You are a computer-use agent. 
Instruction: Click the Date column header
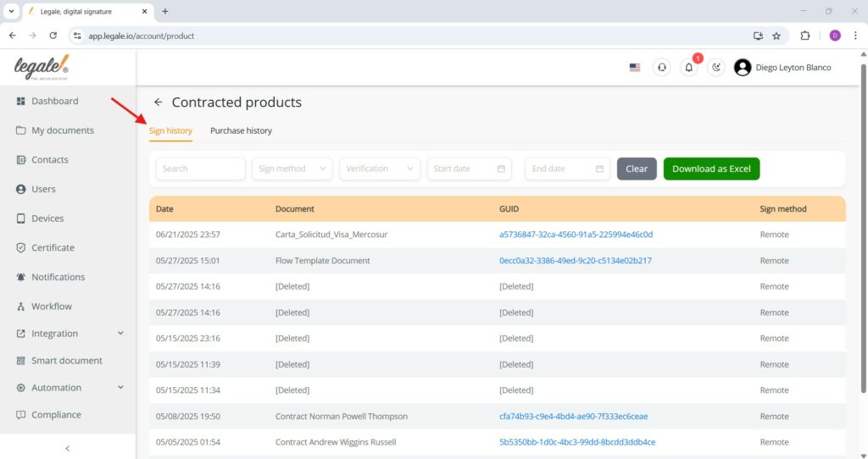[164, 209]
